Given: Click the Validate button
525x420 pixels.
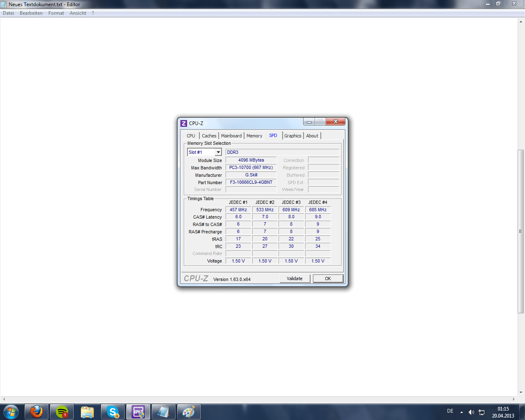Looking at the screenshot, I should [294, 278].
